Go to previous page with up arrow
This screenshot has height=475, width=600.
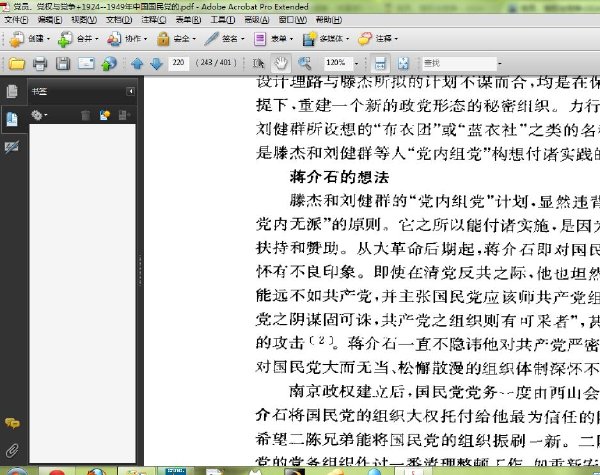137,64
